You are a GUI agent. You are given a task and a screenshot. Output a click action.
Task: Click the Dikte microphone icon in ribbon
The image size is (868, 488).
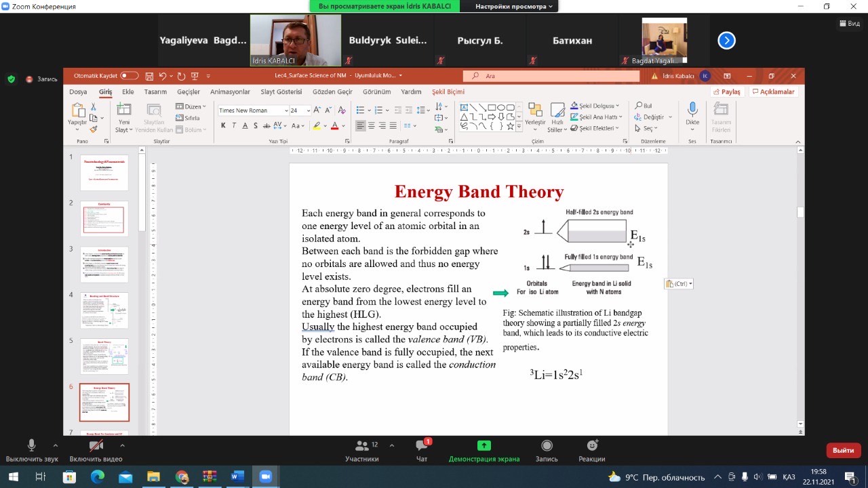pyautogui.click(x=692, y=110)
